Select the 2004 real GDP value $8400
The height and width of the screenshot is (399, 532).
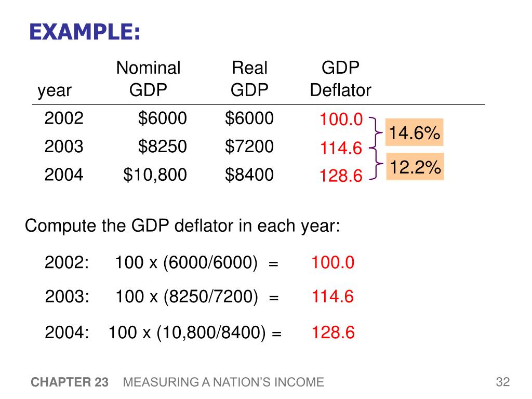(249, 175)
